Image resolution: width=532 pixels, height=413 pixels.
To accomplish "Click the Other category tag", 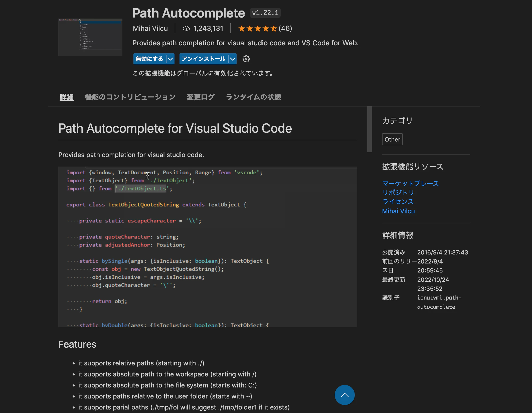I will (x=392, y=140).
